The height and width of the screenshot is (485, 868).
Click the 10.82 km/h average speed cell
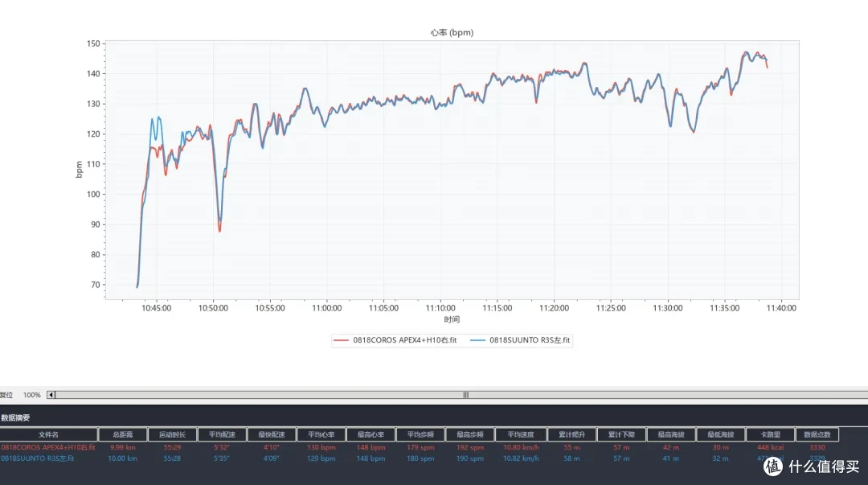521,458
